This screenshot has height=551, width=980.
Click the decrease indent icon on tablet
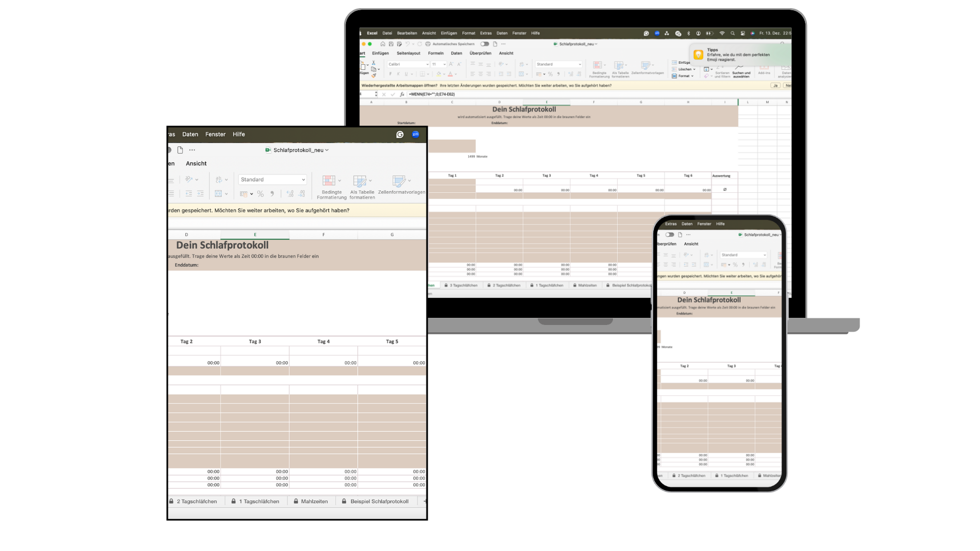coord(189,194)
